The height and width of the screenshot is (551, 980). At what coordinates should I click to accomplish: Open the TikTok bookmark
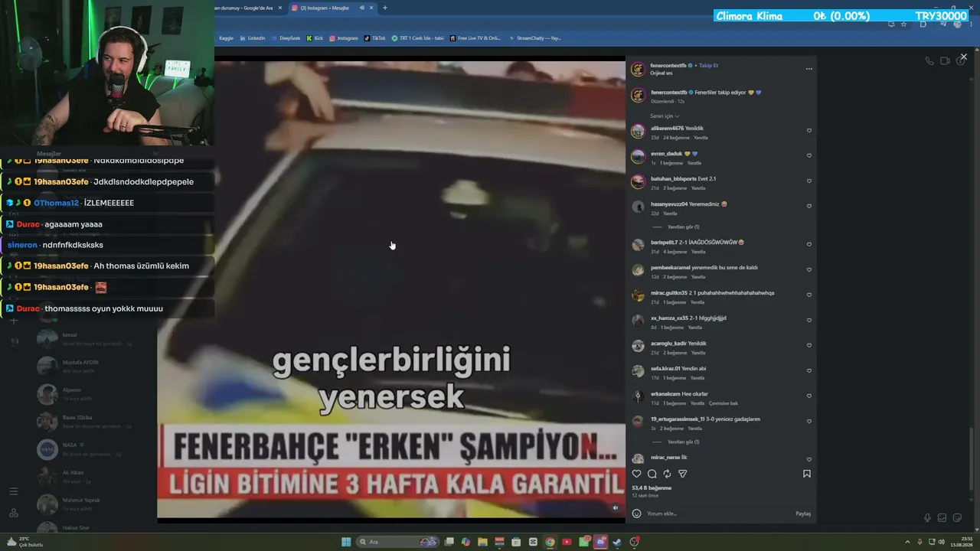tap(374, 37)
